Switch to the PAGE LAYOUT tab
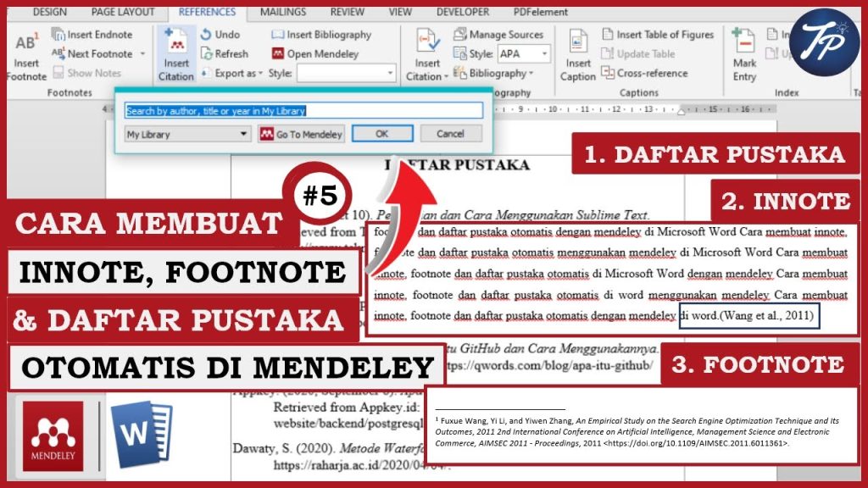Screen dimensions: 868x488 [x=123, y=12]
